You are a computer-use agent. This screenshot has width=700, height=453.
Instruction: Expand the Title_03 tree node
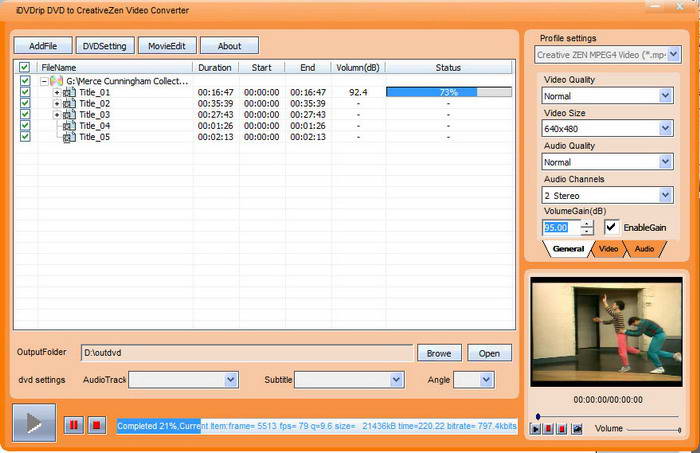pyautogui.click(x=57, y=115)
